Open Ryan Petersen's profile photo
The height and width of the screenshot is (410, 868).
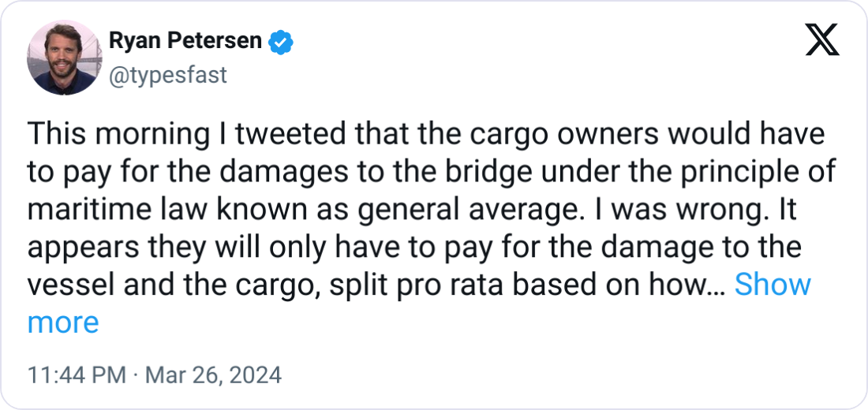point(62,58)
